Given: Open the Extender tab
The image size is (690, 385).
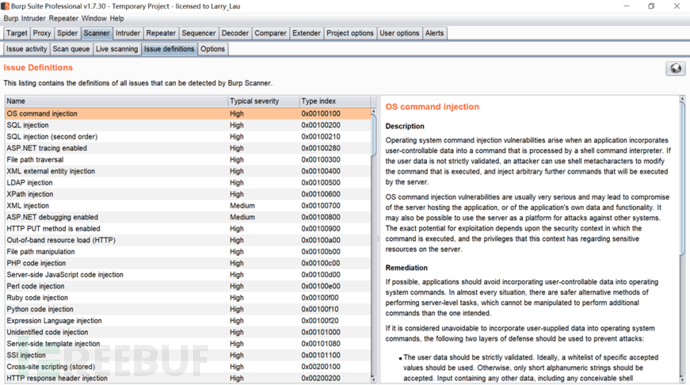Looking at the screenshot, I should (306, 33).
